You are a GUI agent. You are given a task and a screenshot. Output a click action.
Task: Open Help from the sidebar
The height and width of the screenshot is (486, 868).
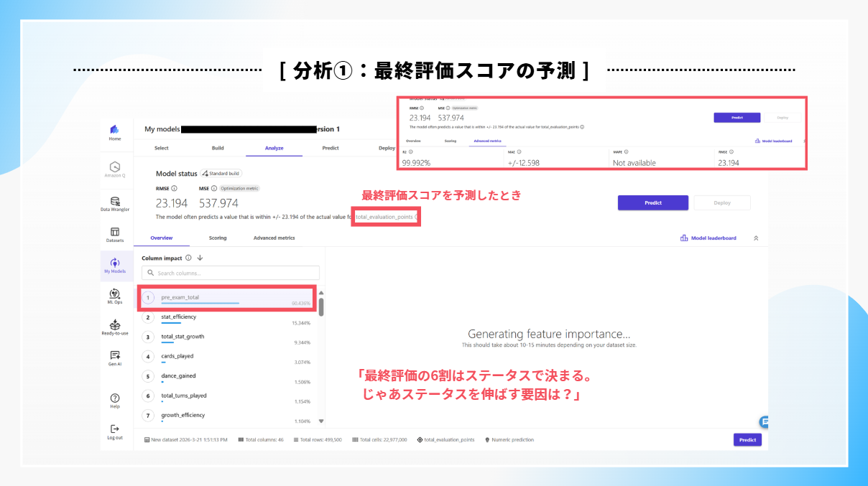pyautogui.click(x=115, y=398)
